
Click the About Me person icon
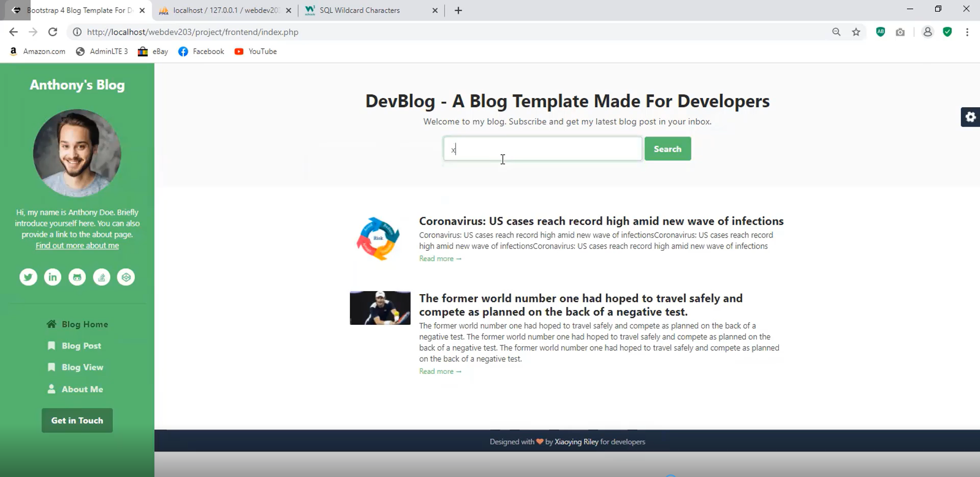(x=51, y=389)
